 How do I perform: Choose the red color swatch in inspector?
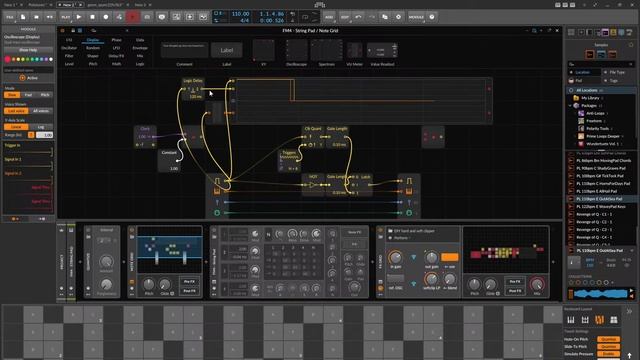[7, 60]
